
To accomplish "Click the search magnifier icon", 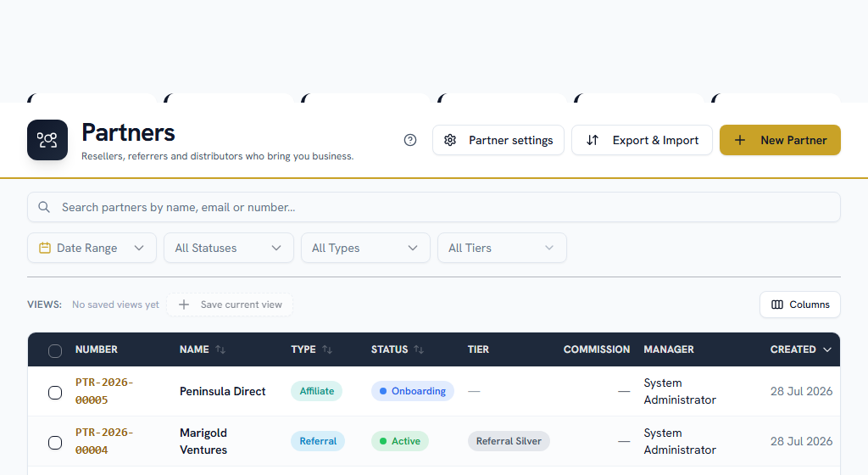I will [x=44, y=207].
